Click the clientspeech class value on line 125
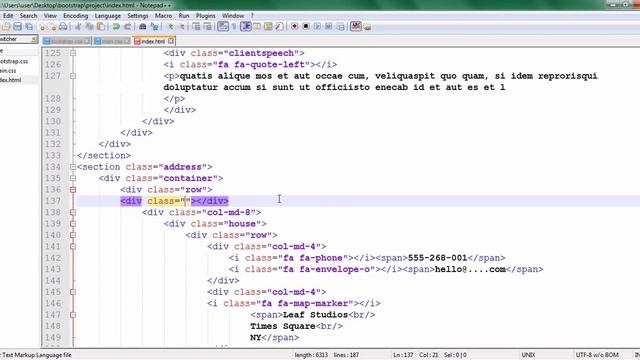 [x=261, y=53]
